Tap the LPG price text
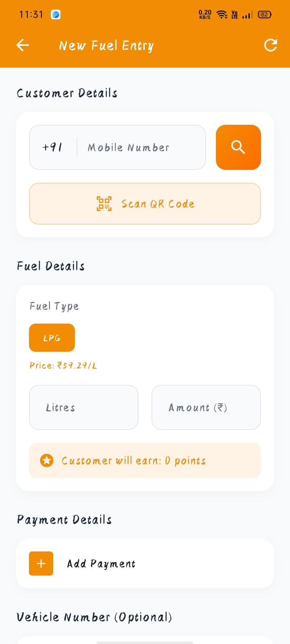Screen dimensions: 290x644 click(x=63, y=365)
